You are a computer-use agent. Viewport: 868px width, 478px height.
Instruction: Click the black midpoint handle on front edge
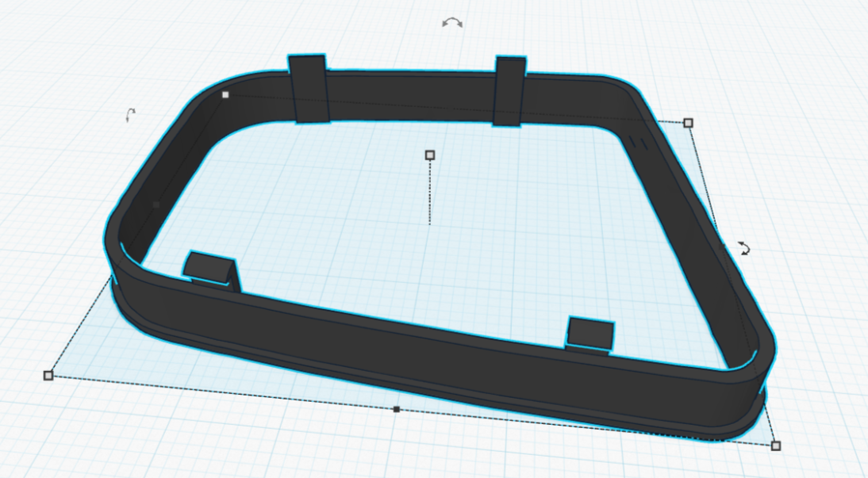pos(396,409)
